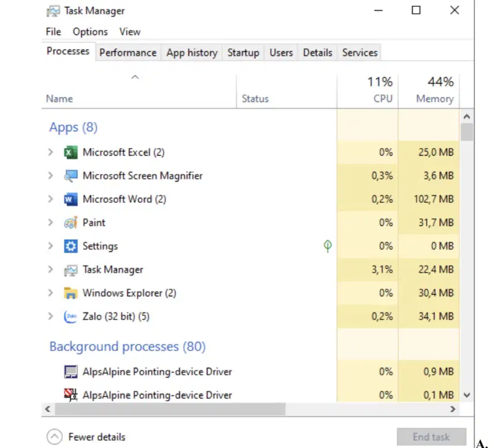Switch to the Users tab
Viewport: 494px width, 448px height.
click(x=281, y=52)
